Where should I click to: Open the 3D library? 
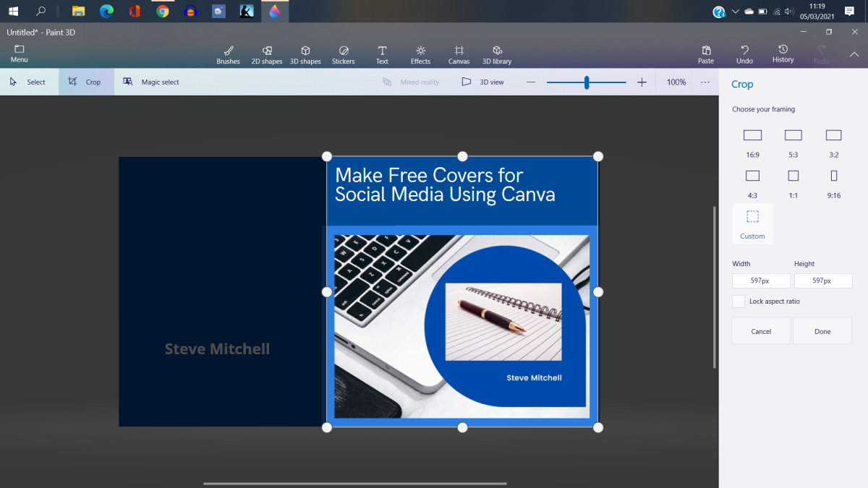[x=497, y=53]
